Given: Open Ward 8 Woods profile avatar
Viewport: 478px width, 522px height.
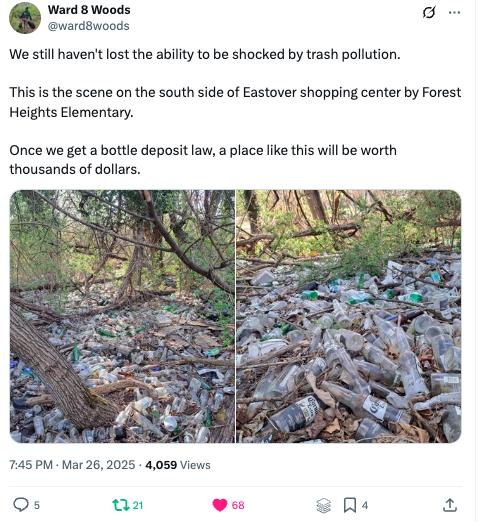Looking at the screenshot, I should [x=25, y=18].
